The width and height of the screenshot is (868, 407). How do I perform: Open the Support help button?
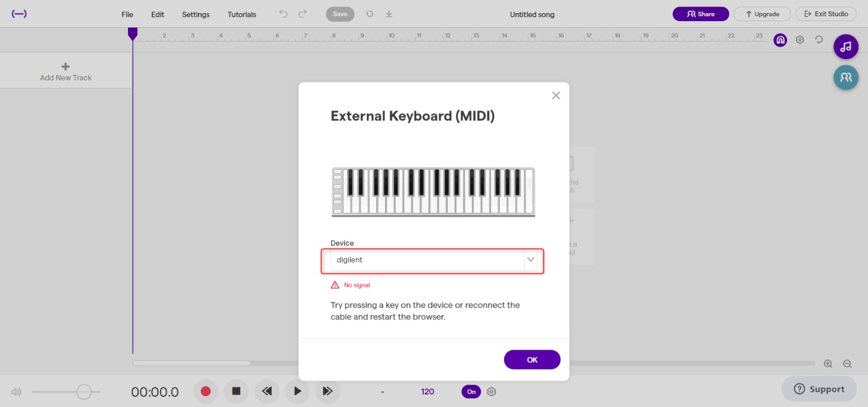(x=819, y=389)
